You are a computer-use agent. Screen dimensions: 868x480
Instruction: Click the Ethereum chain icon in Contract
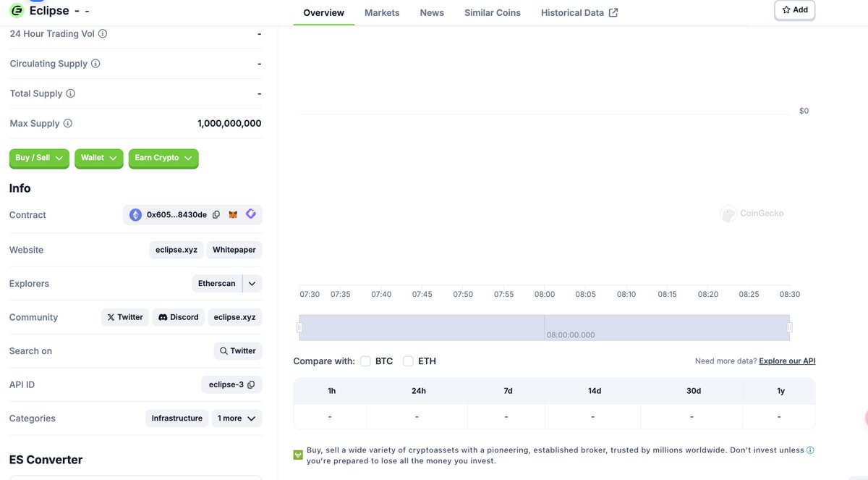tap(135, 215)
